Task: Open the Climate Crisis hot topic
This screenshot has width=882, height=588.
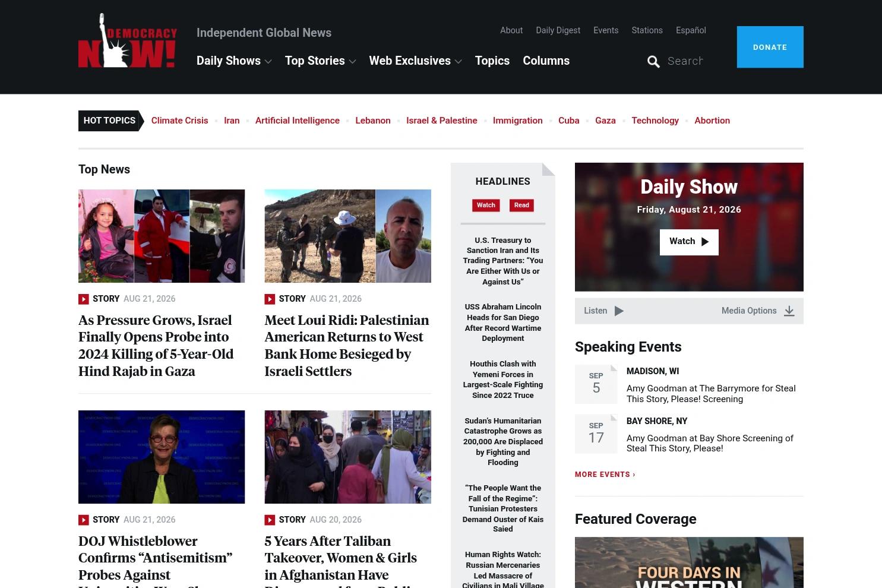Action: tap(180, 121)
